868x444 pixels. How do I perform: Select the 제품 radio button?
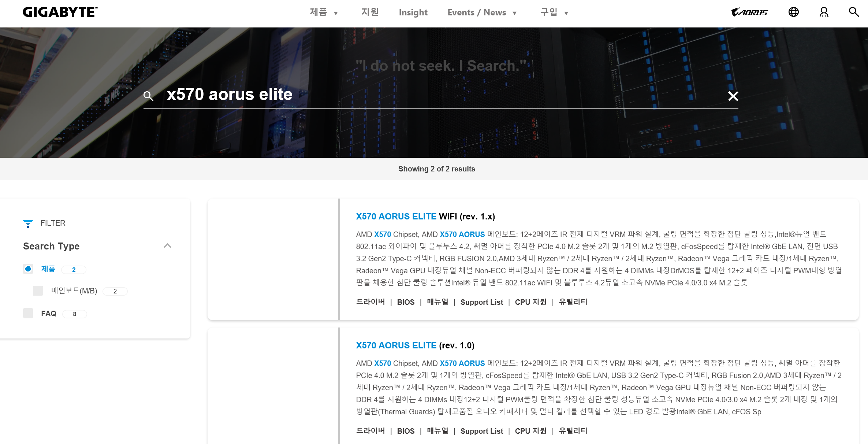click(x=28, y=269)
